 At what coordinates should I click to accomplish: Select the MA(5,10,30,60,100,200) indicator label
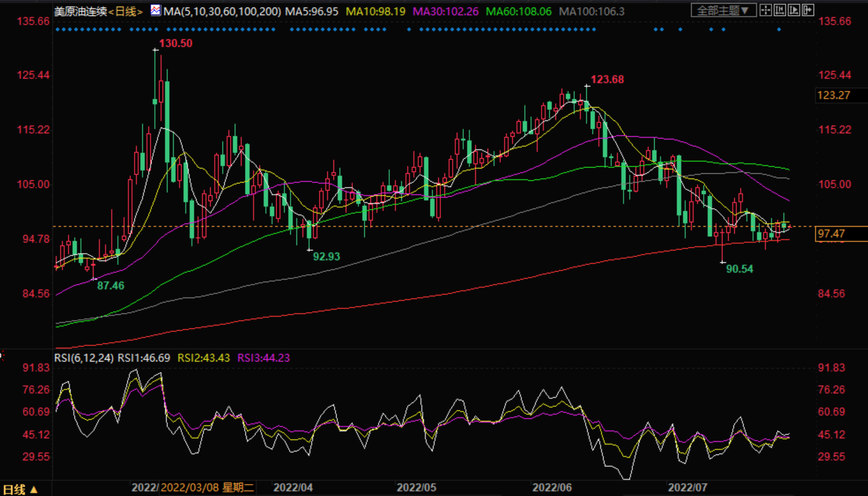click(x=222, y=11)
